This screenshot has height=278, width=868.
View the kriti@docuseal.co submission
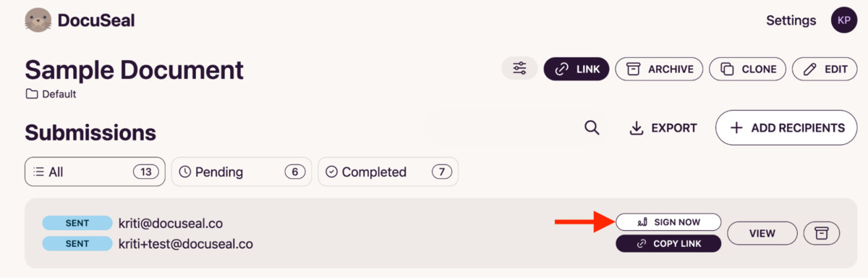click(x=762, y=233)
